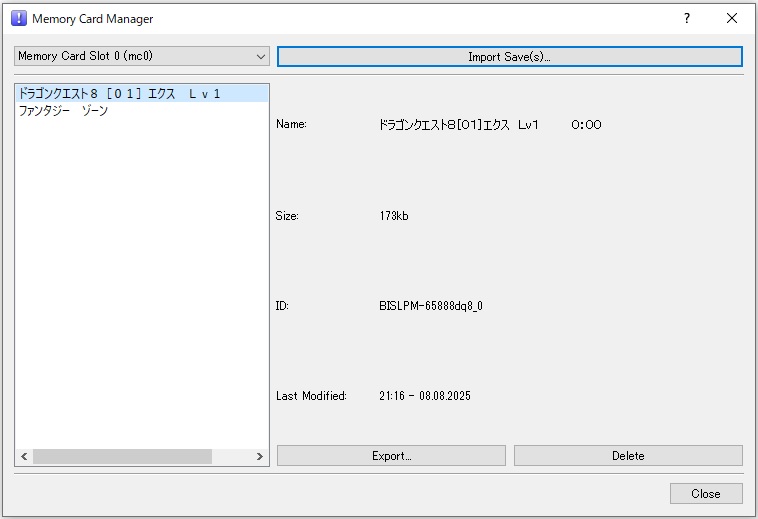Viewport: 758px width, 519px height.
Task: Open the Memory Card Slot 0 dropdown
Action: click(x=142, y=56)
